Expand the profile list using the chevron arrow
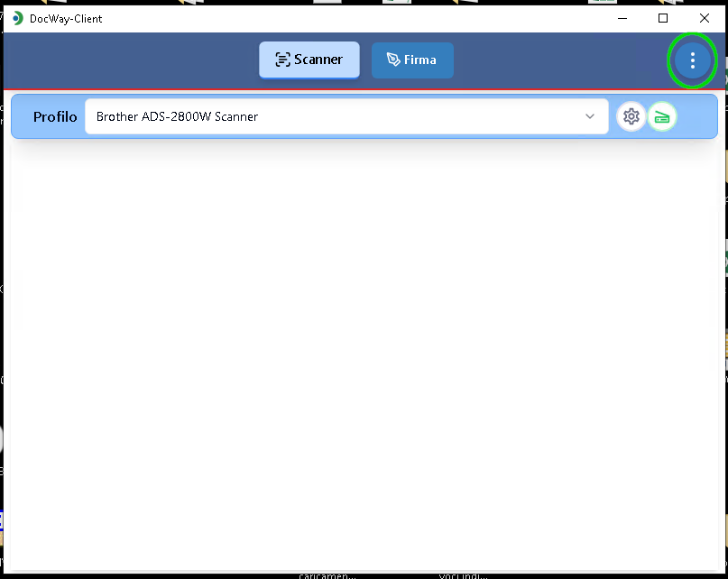Screen dimensions: 728x579 pyautogui.click(x=590, y=116)
